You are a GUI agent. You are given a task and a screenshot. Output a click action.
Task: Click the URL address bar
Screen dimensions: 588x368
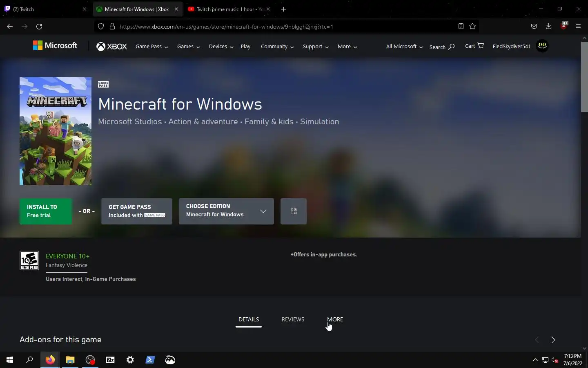tap(286, 26)
